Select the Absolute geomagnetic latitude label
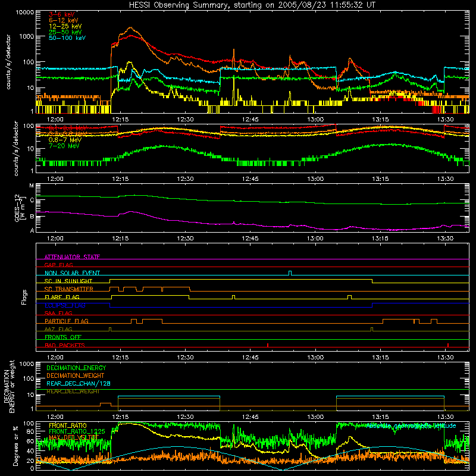The image size is (476, 476). click(411, 425)
